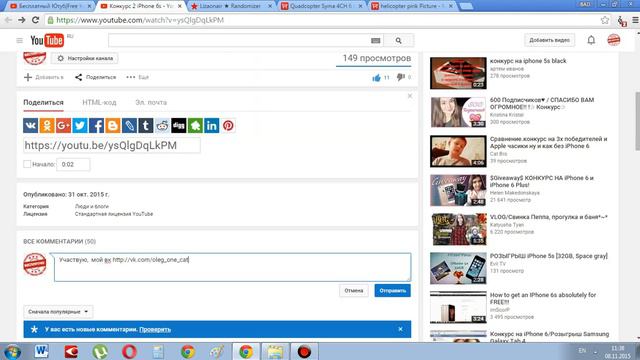Select the 'Поделиться' share tab
This screenshot has width=640, height=360.
coord(43,102)
